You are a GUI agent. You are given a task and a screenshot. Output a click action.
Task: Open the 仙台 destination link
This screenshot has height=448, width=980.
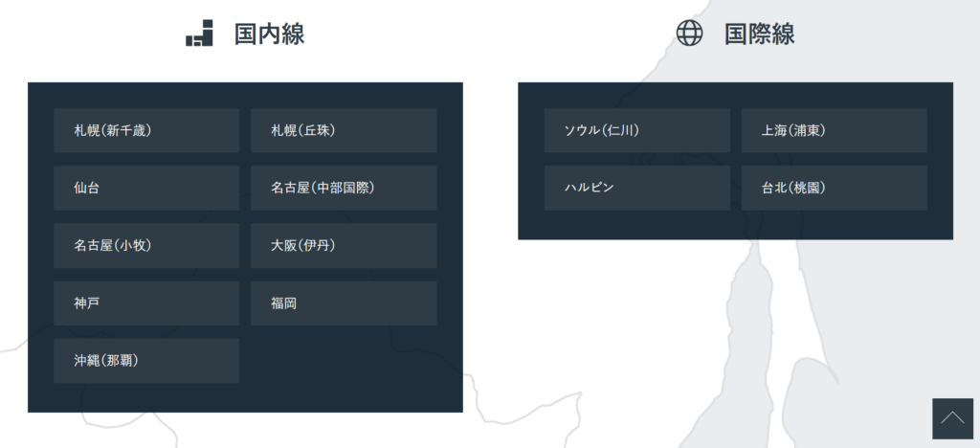(x=146, y=188)
